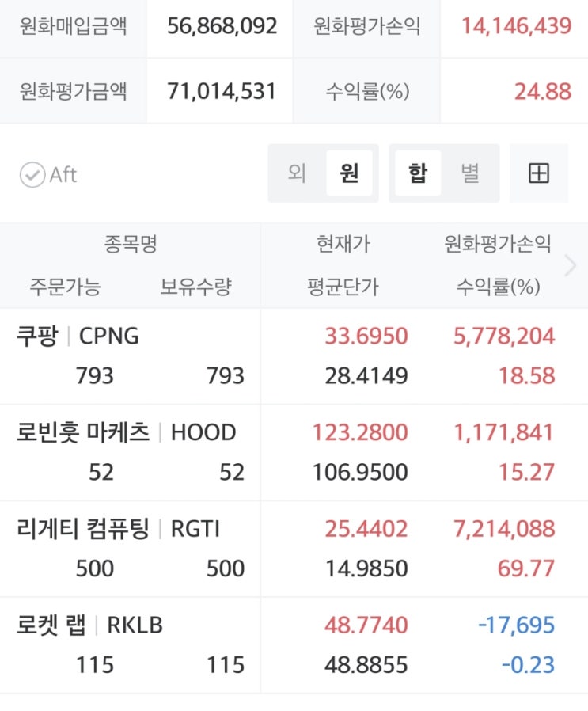Select 원화매입금액 value 56,868,092

[x=222, y=26]
